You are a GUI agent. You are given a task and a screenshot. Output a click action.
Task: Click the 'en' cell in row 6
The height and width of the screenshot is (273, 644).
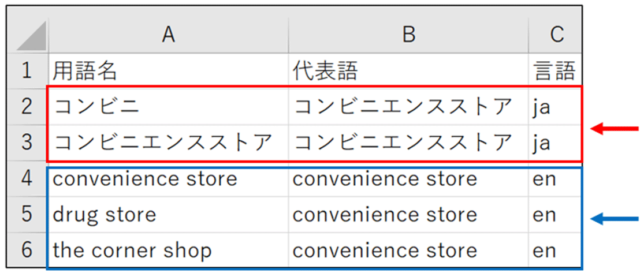[x=554, y=250]
